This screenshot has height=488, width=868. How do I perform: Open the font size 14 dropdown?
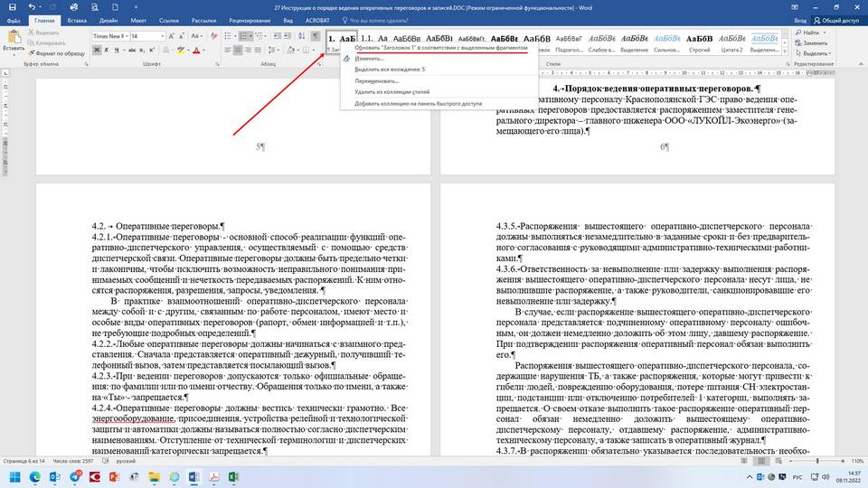[162, 36]
